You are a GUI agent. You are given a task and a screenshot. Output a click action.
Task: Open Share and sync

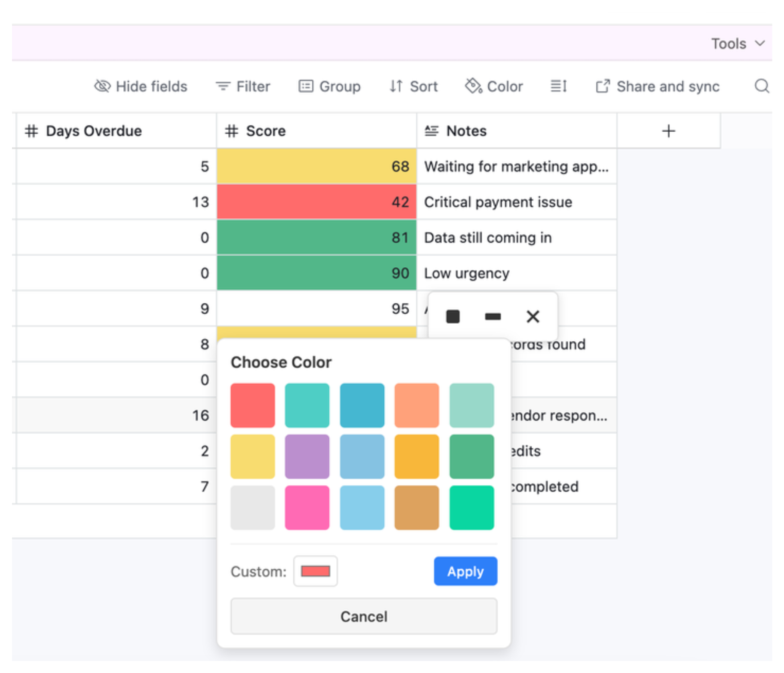click(603, 86)
